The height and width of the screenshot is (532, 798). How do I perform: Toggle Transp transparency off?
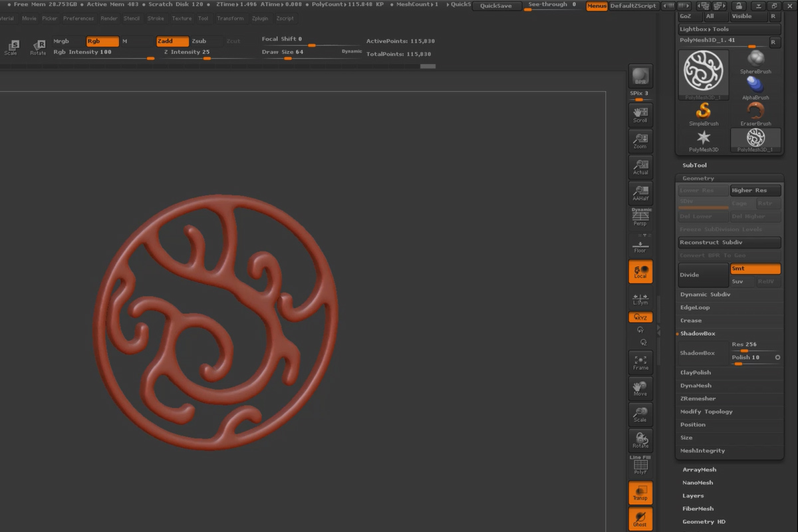tap(640, 493)
